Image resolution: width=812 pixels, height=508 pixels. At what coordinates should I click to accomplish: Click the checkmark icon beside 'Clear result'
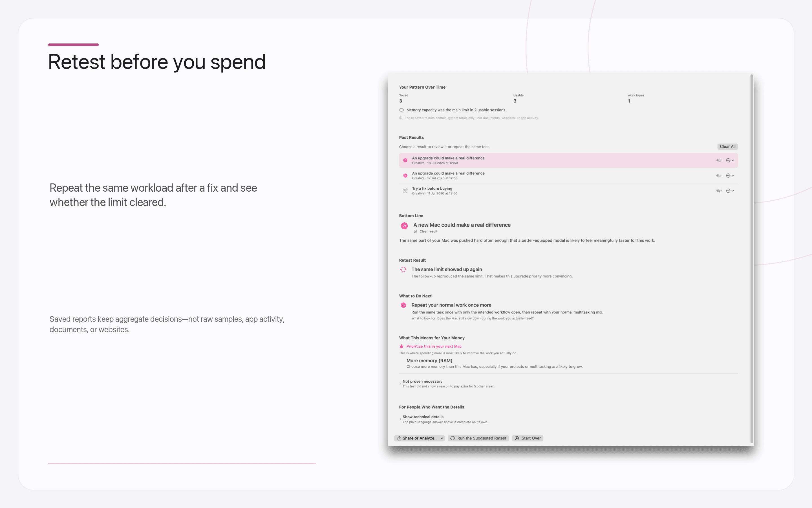(415, 231)
